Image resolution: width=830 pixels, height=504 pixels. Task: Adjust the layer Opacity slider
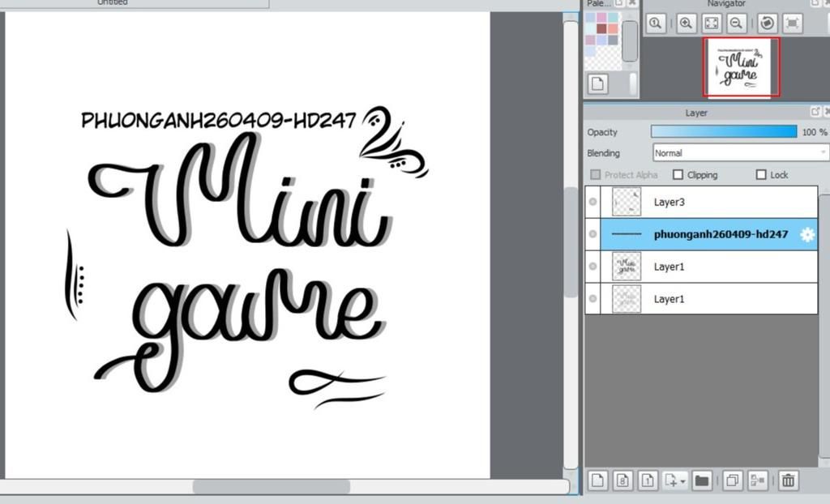tap(724, 132)
